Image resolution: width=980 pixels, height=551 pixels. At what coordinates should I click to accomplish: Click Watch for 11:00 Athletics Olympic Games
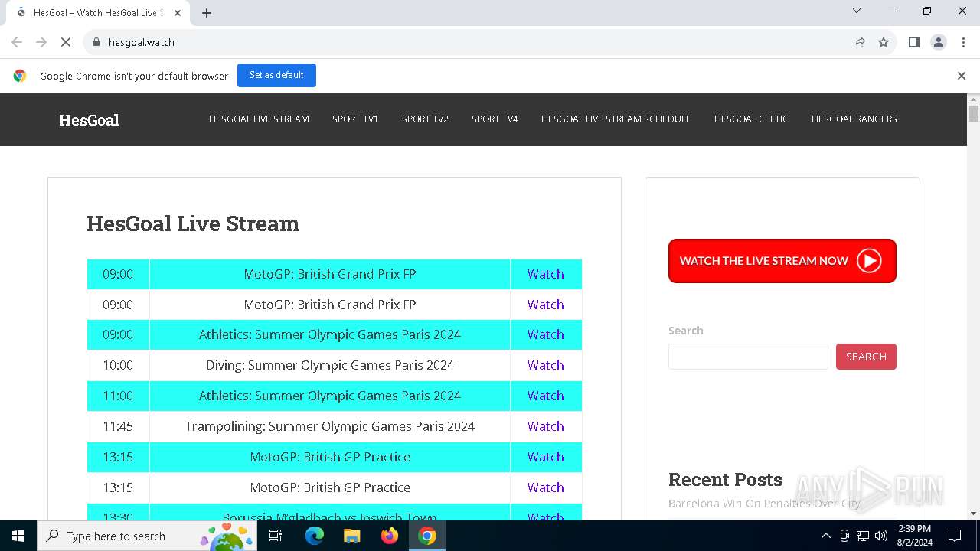[x=546, y=396]
